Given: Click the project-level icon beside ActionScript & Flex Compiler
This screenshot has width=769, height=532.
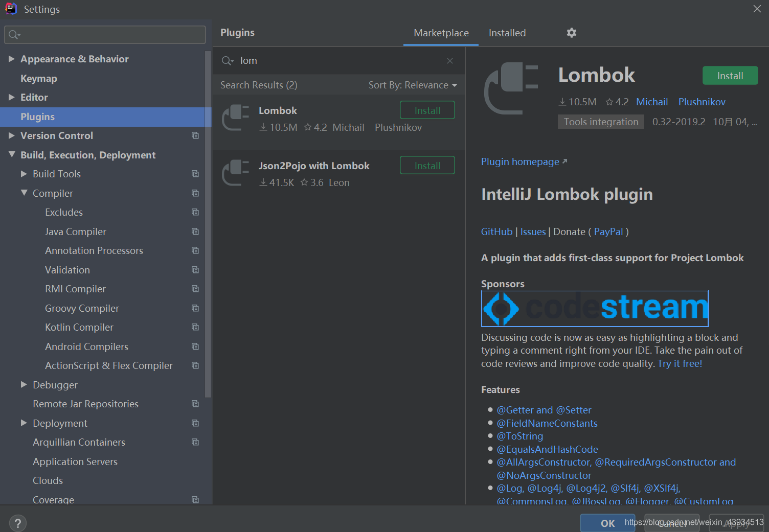Looking at the screenshot, I should tap(195, 365).
